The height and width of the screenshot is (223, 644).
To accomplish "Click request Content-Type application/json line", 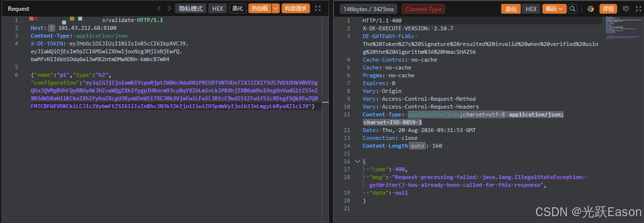I will (x=79, y=36).
